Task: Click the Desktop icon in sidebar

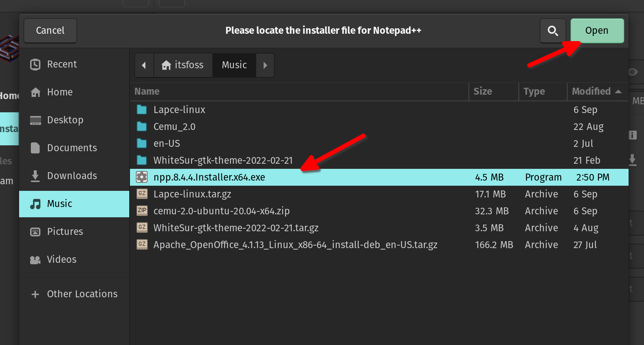Action: tap(35, 120)
